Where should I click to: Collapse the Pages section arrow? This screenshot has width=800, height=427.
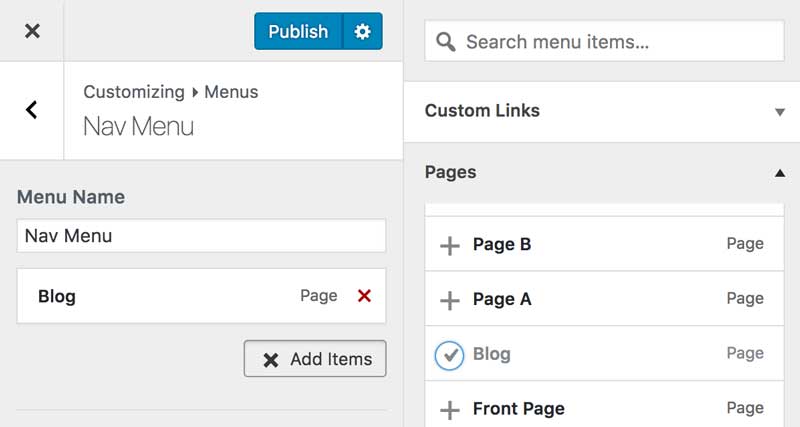[x=779, y=173]
